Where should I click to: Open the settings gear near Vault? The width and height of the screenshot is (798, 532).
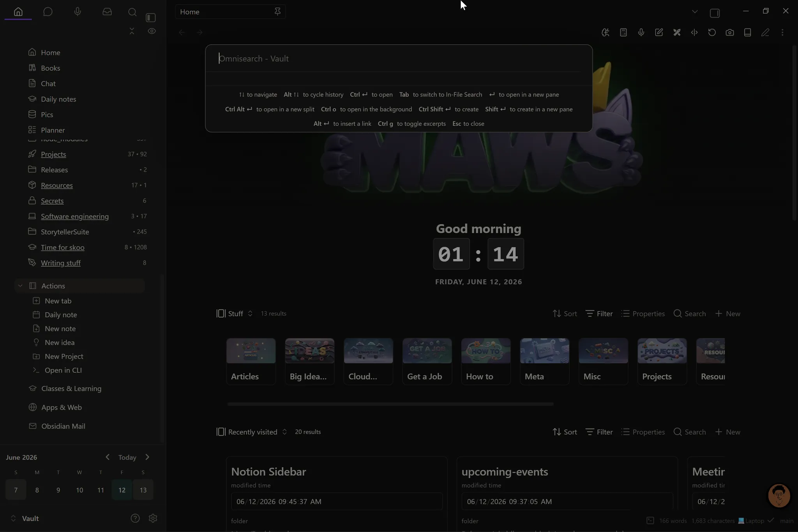pos(153,518)
